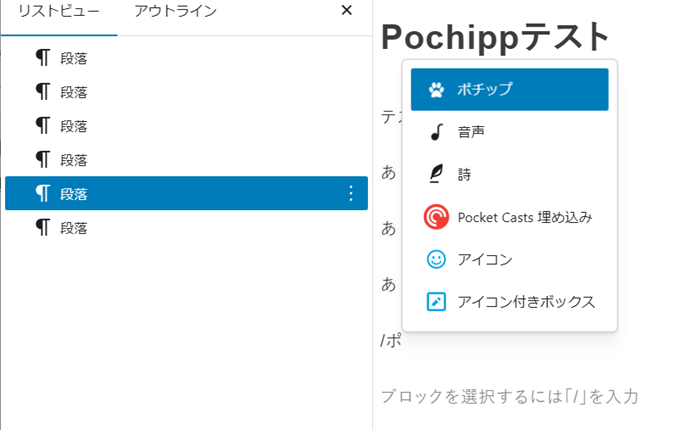Screen dimensions: 676x430
Task: Close the list view panel
Action: click(346, 11)
